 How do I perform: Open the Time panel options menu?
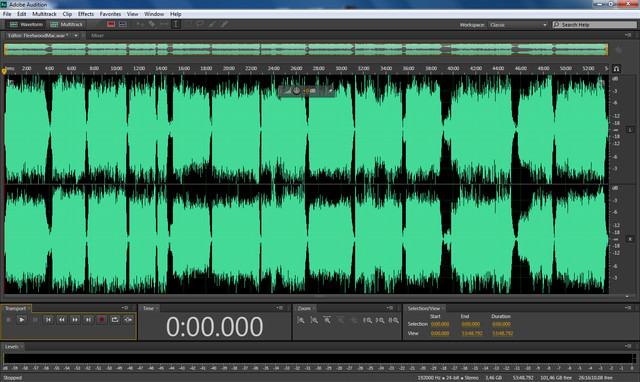coord(280,308)
